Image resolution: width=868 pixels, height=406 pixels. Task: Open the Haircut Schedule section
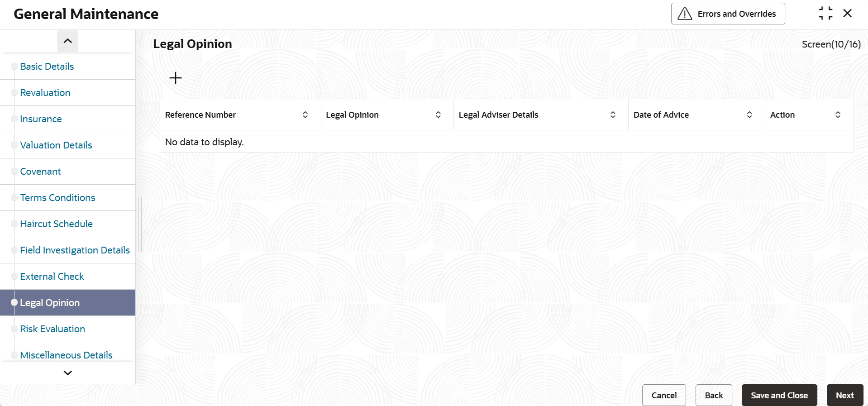57,224
